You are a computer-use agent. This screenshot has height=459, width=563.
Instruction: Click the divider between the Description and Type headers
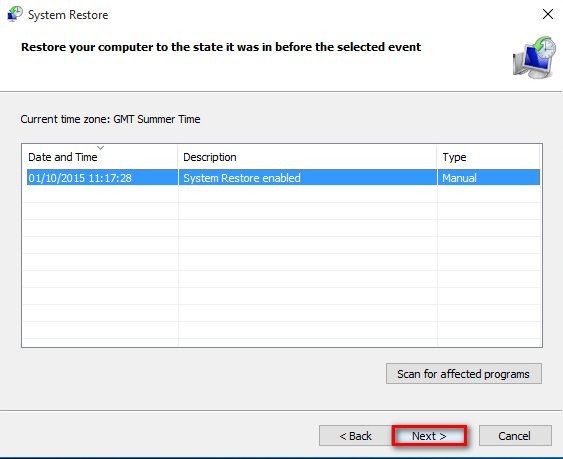point(437,157)
